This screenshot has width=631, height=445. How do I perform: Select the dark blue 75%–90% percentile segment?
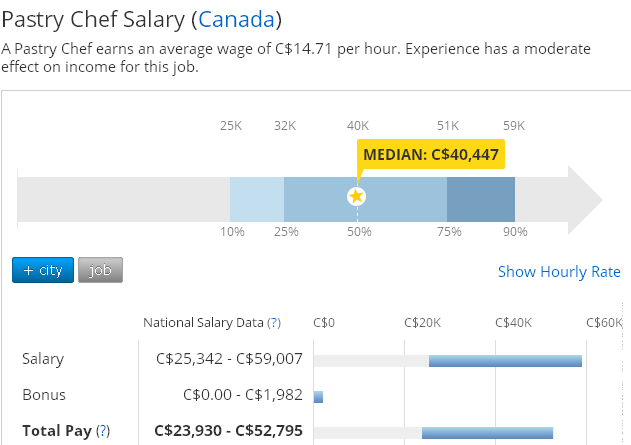480,197
